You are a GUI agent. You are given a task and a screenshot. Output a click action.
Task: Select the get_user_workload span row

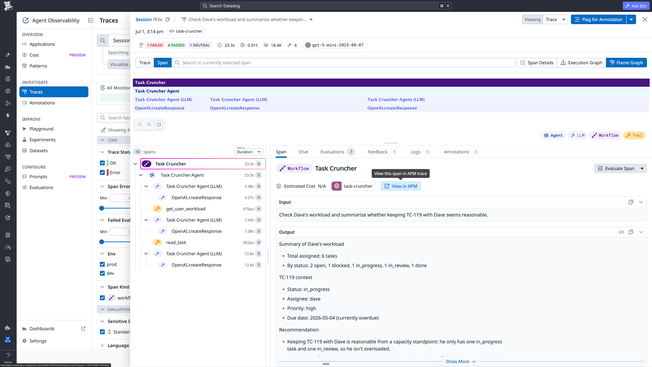(203, 209)
